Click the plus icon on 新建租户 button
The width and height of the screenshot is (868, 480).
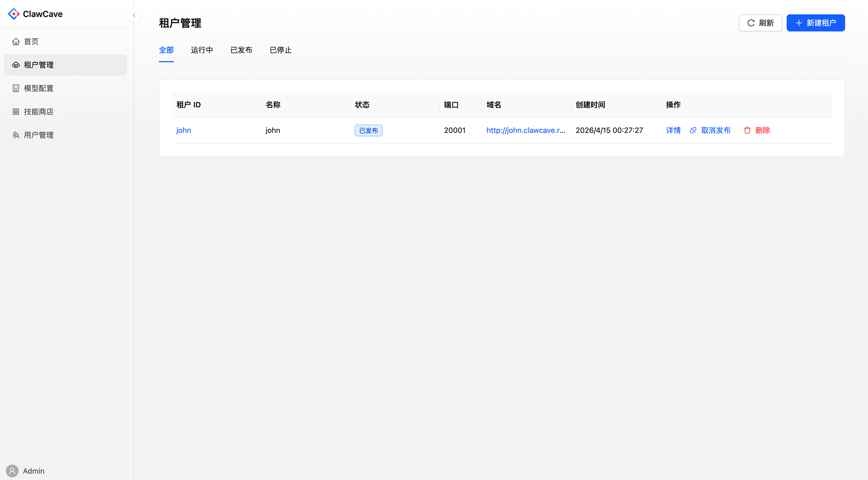[x=798, y=23]
